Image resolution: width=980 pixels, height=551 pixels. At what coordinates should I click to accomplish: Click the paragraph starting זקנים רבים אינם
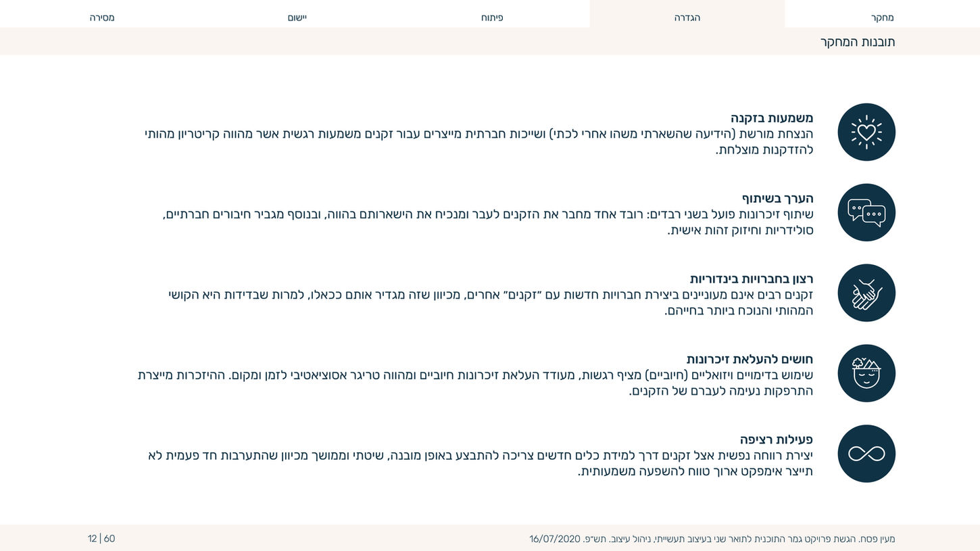point(491,303)
